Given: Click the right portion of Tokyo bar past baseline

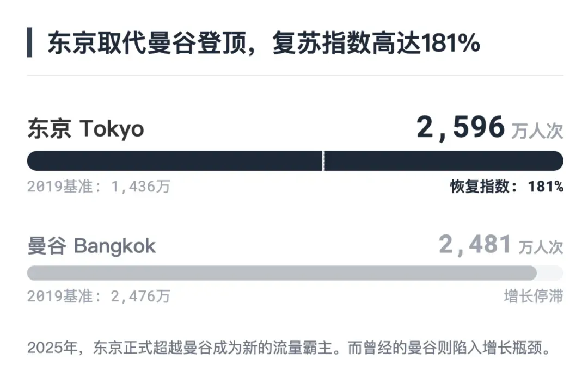Looking at the screenshot, I should (444, 160).
